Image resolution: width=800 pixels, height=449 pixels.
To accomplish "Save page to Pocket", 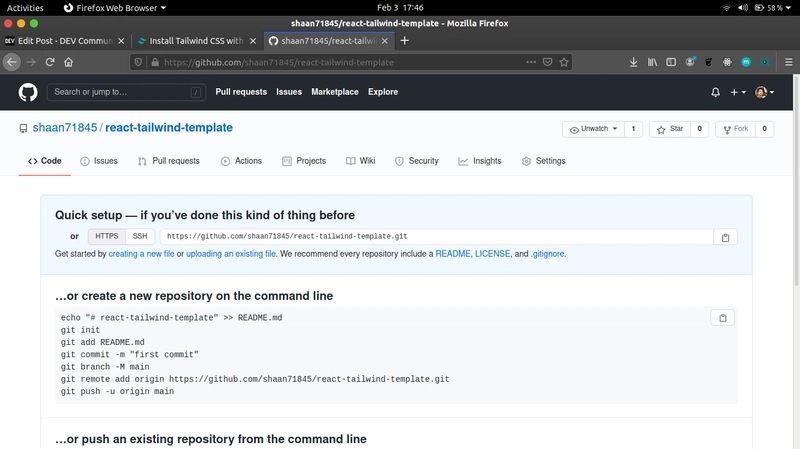I will pyautogui.click(x=547, y=62).
